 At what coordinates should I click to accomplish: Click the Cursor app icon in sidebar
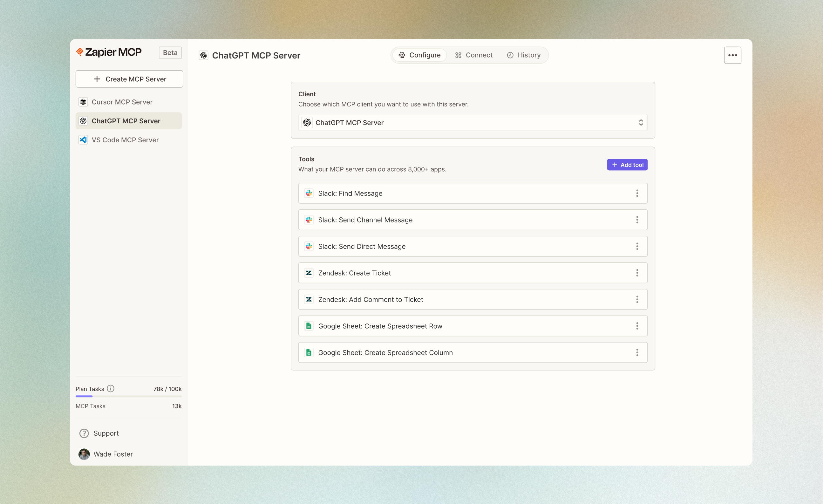83,102
